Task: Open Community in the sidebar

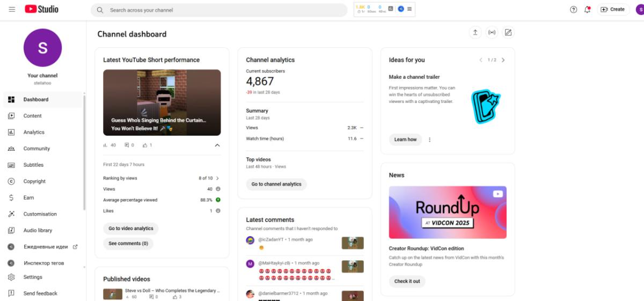Action: (x=44, y=149)
